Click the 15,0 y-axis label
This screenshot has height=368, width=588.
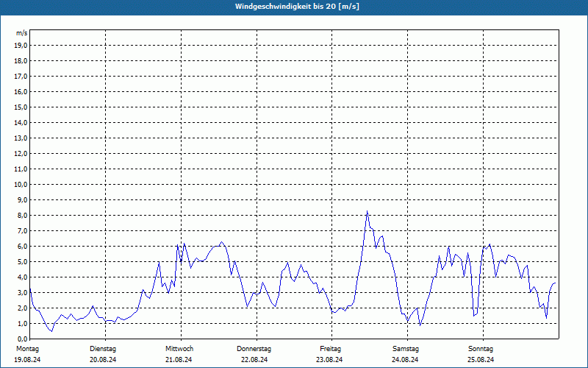pyautogui.click(x=21, y=107)
